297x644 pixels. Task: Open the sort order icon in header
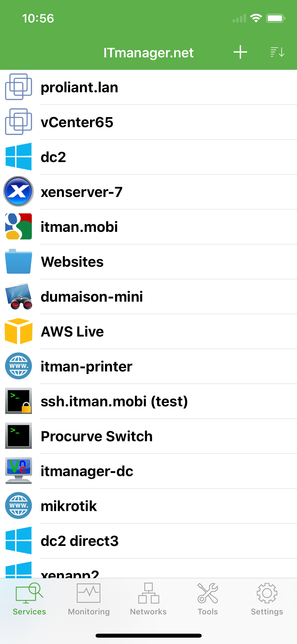[277, 52]
